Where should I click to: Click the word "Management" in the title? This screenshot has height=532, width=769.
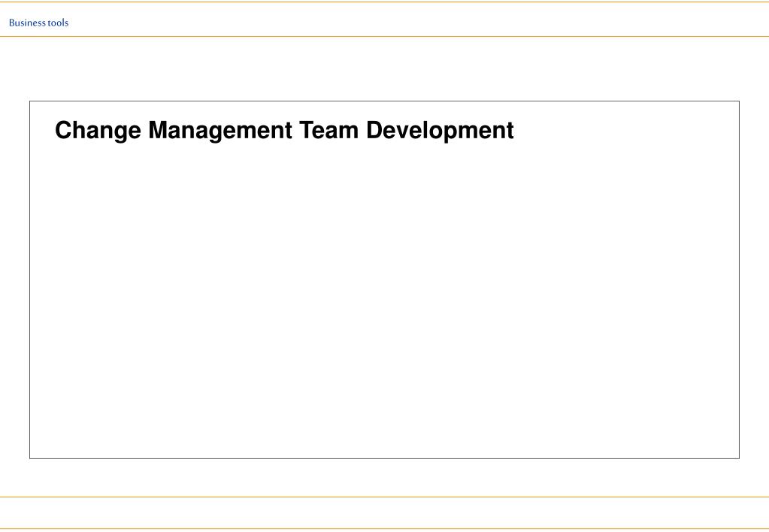click(219, 130)
